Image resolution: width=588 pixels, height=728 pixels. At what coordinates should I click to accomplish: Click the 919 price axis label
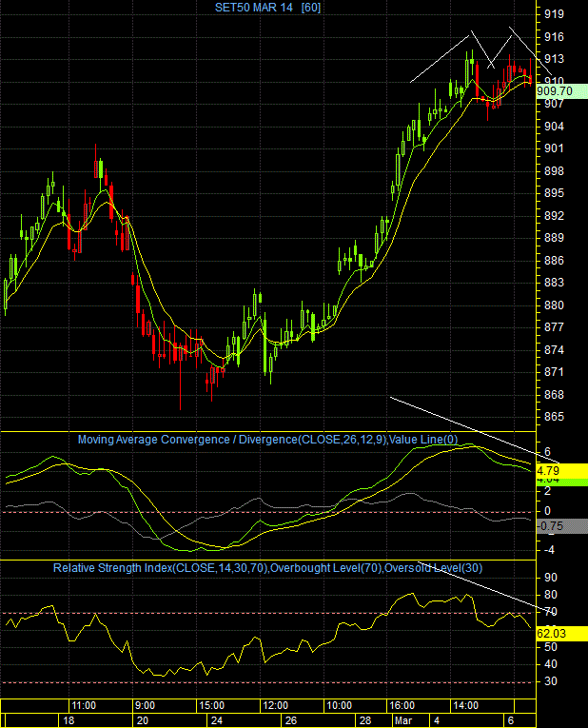pos(554,14)
